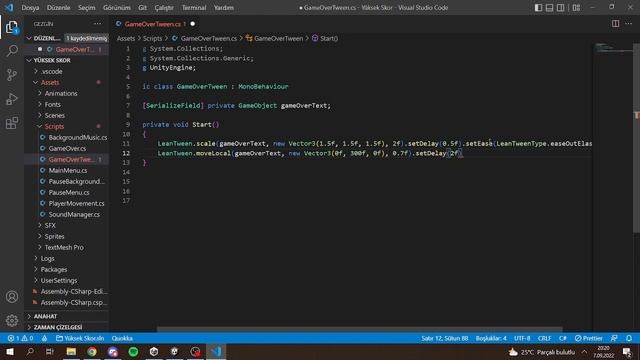Viewport: 640px width, 360px height.
Task: Change indentation via Boşluklar: 4
Action: pyautogui.click(x=491, y=338)
